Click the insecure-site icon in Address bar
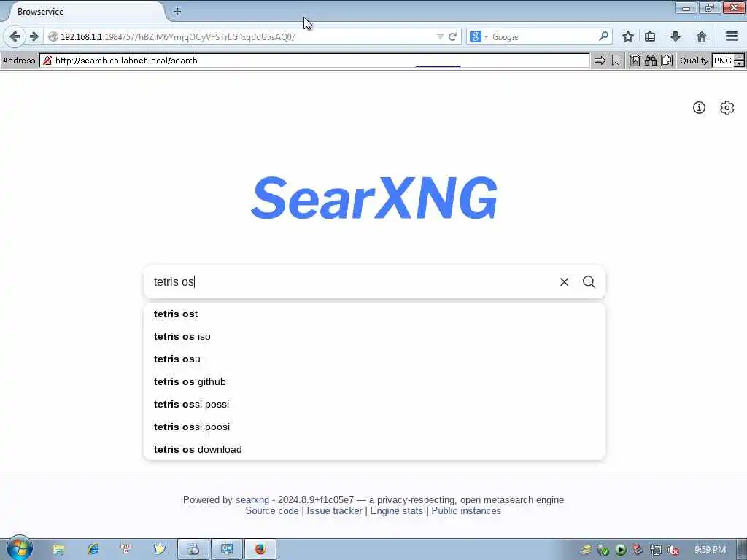747x560 pixels. [x=47, y=61]
